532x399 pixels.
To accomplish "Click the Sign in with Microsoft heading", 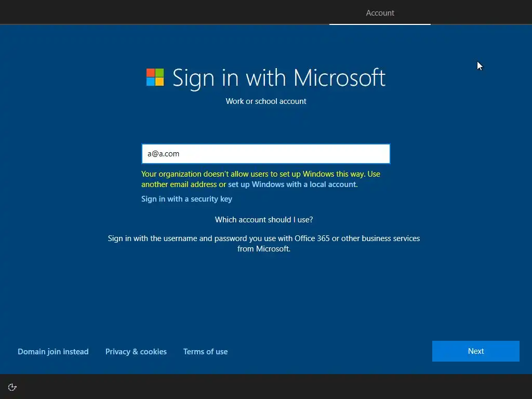I will click(279, 78).
